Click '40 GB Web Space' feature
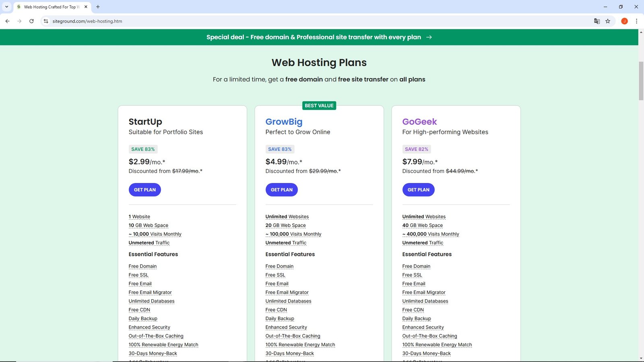 (423, 225)
